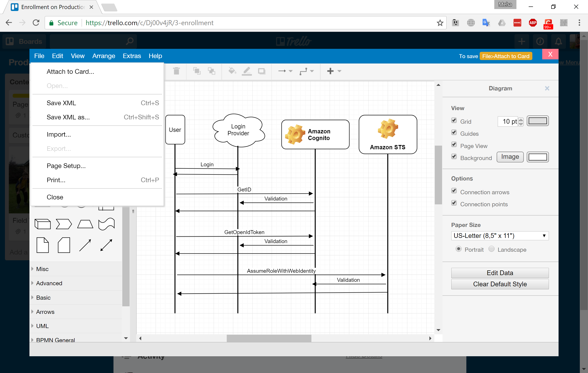Click the grid color swatch
588x373 pixels.
[x=537, y=121]
